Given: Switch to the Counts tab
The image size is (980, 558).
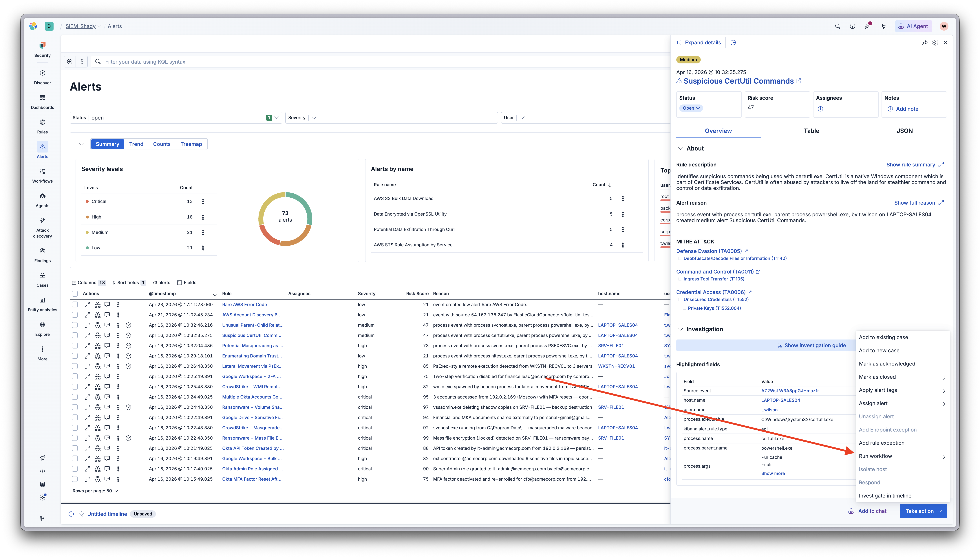Looking at the screenshot, I should pyautogui.click(x=162, y=144).
